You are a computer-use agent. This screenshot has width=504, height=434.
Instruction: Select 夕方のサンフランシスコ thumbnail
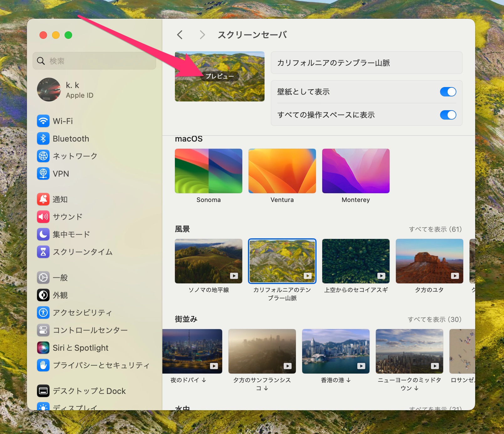pyautogui.click(x=262, y=351)
